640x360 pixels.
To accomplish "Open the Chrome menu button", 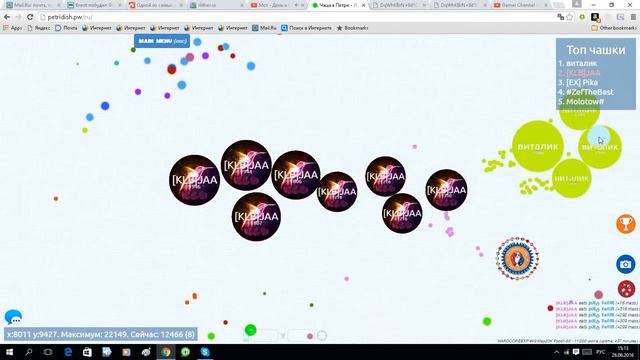I will (x=633, y=17).
